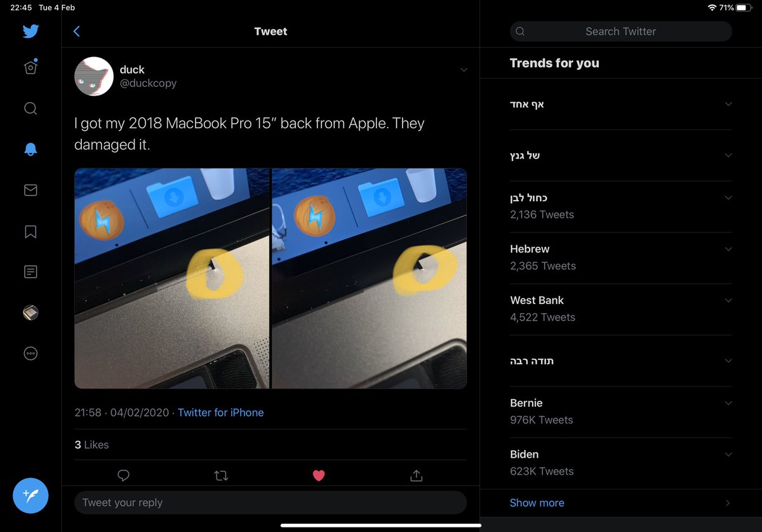Open the Bookmarks icon in the sidebar
The height and width of the screenshot is (532, 762).
pyautogui.click(x=30, y=232)
